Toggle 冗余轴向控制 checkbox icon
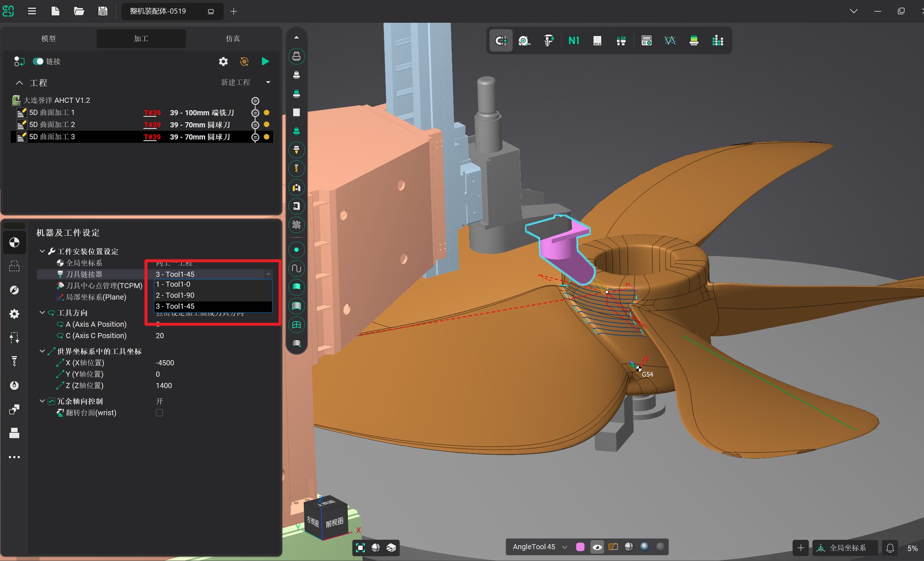Viewport: 924px width, 561px height. [51, 401]
